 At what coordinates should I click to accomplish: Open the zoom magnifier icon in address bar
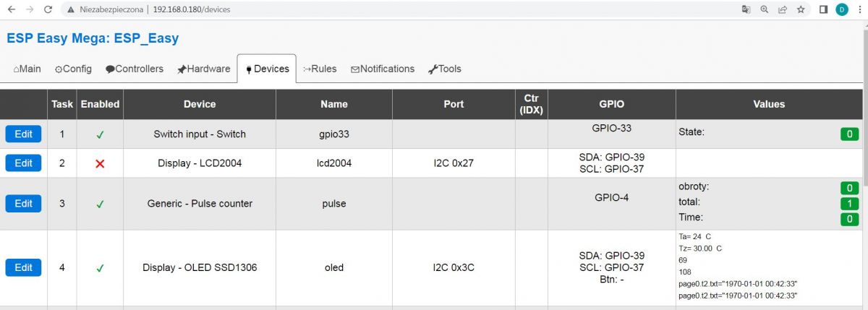pyautogui.click(x=765, y=10)
